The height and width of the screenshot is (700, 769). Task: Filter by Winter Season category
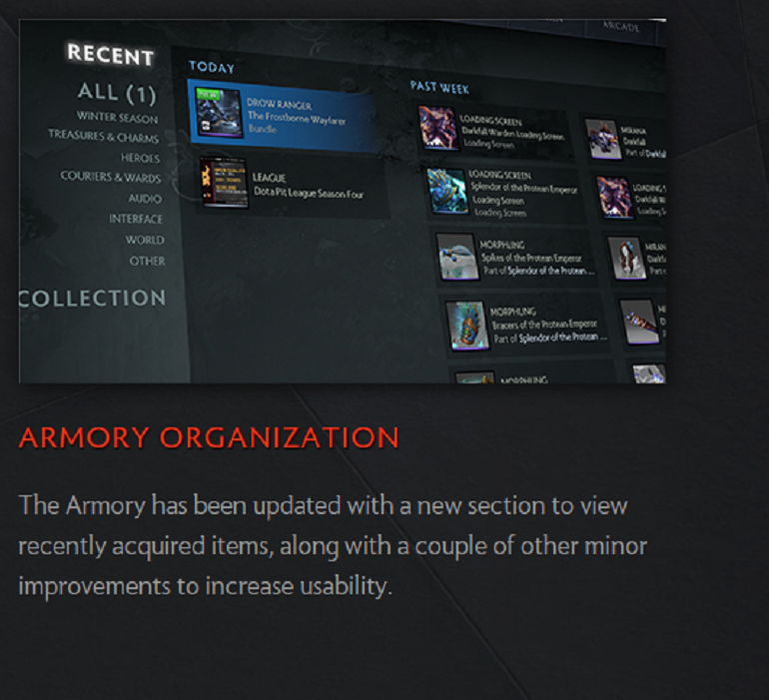(x=117, y=117)
